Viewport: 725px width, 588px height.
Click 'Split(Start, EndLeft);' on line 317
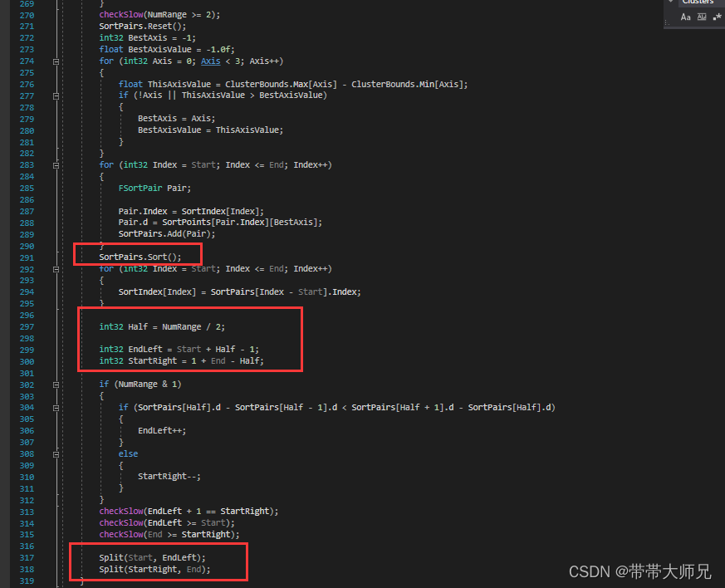[152, 557]
